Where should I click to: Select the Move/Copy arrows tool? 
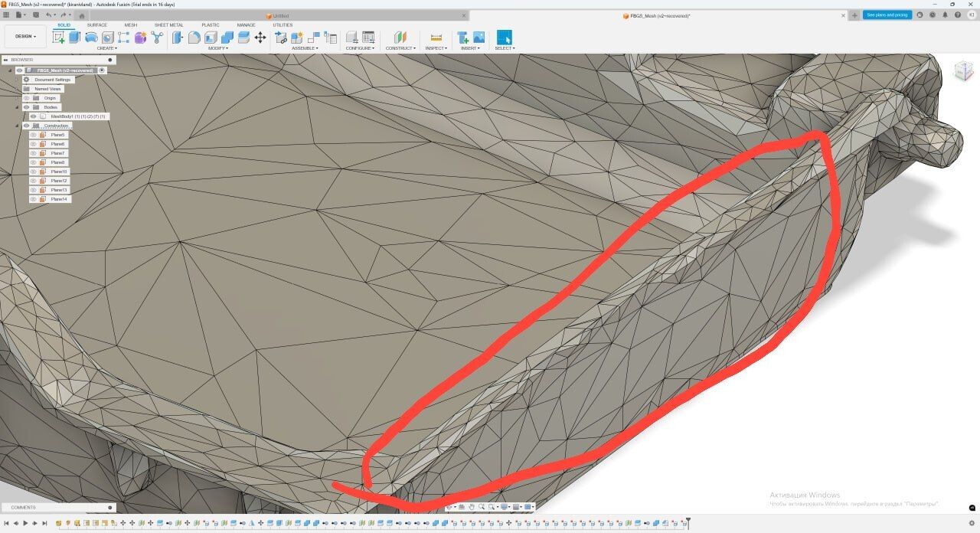click(x=260, y=37)
